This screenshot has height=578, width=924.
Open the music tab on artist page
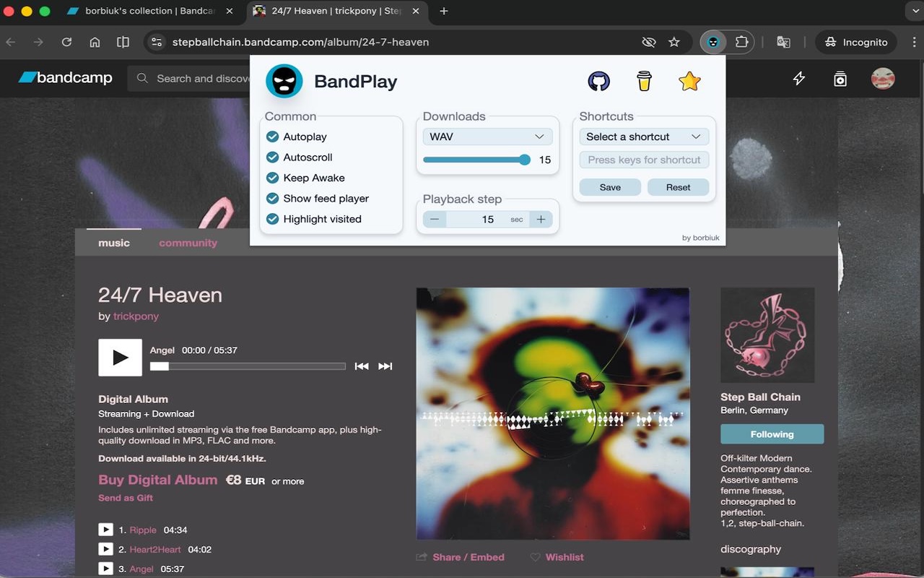click(x=114, y=243)
